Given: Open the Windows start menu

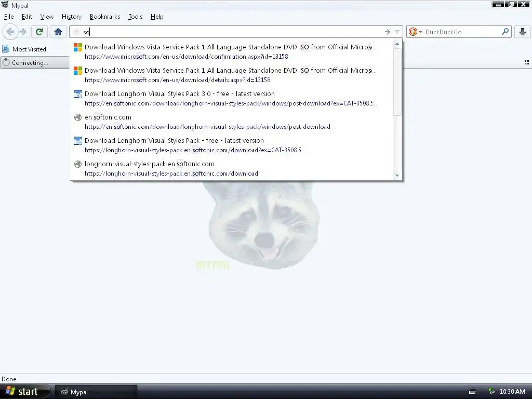Looking at the screenshot, I should [x=24, y=392].
